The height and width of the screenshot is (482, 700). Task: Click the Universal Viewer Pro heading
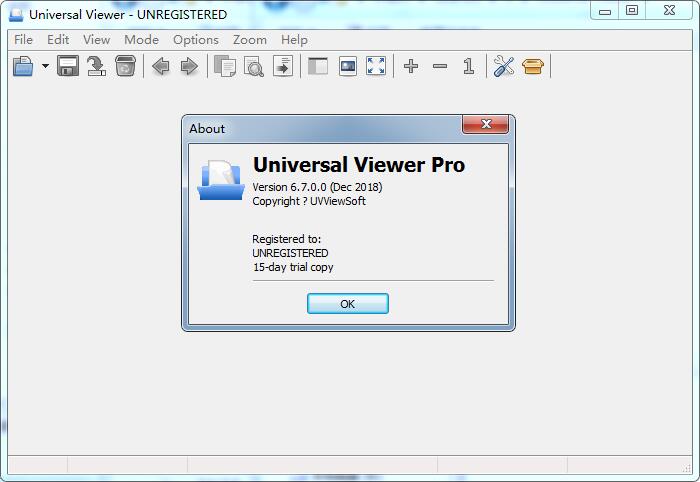[x=359, y=165]
